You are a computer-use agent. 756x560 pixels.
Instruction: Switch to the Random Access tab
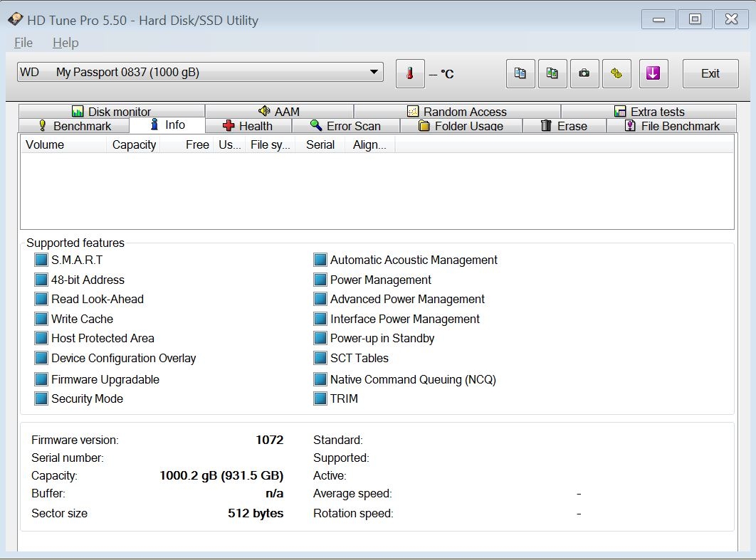(x=457, y=111)
